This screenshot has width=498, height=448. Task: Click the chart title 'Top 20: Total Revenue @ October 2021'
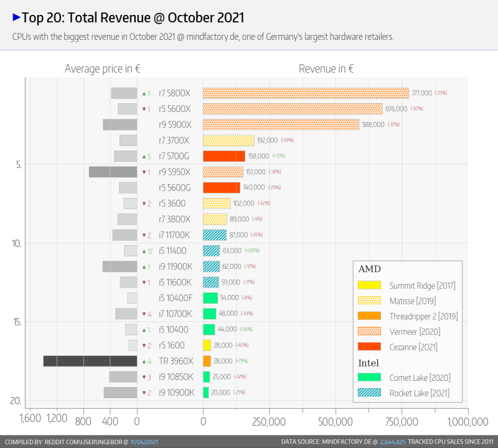pos(133,18)
